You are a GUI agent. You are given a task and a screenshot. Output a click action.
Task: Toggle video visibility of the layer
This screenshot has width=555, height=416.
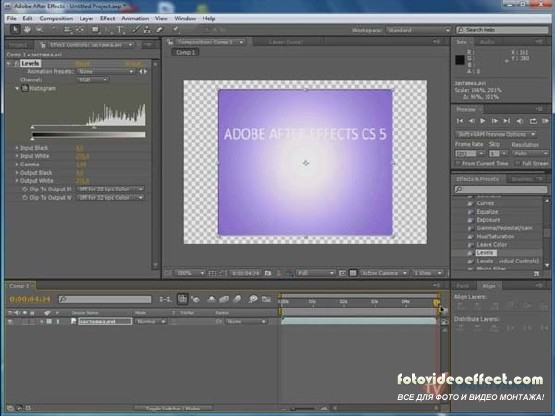11,321
